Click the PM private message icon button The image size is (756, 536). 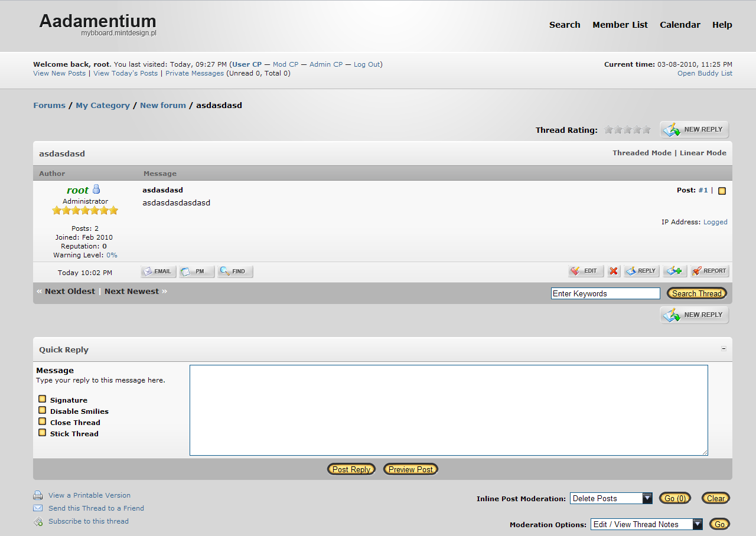tap(197, 272)
